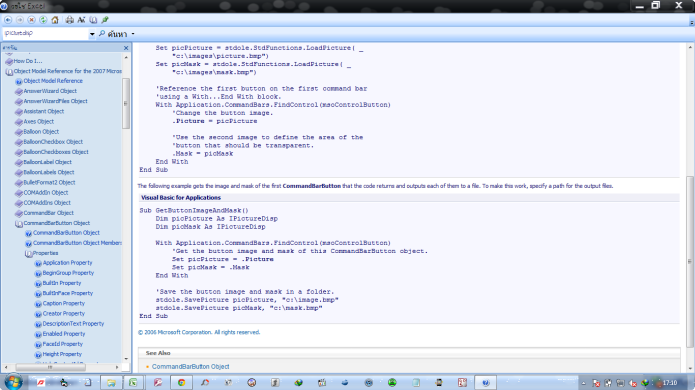
Task: Click the table of contents vertical scrollbar thumb
Action: [126, 104]
